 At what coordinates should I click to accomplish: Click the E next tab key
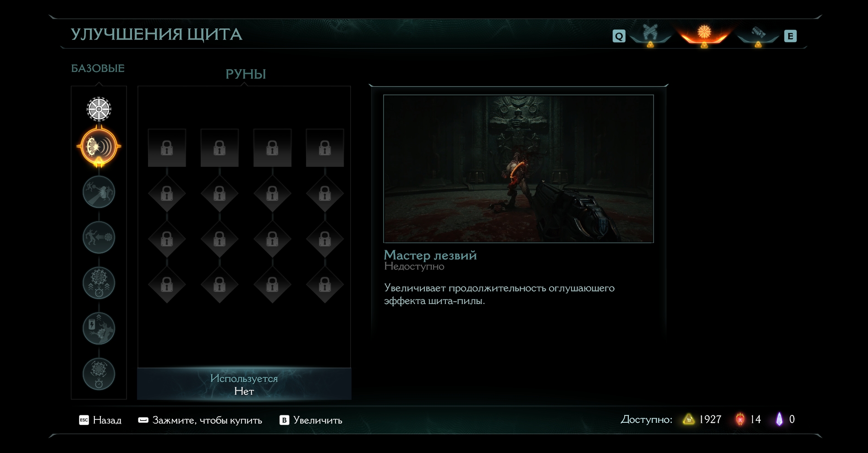tap(790, 36)
